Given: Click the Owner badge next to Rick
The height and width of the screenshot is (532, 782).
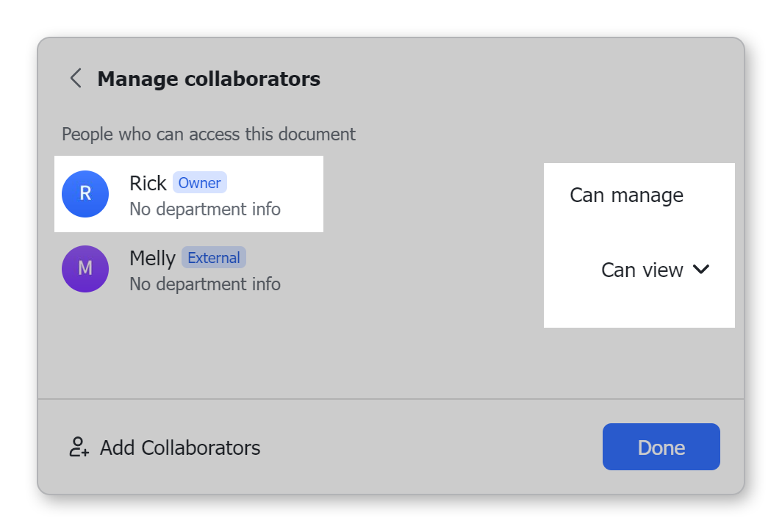Looking at the screenshot, I should (200, 183).
